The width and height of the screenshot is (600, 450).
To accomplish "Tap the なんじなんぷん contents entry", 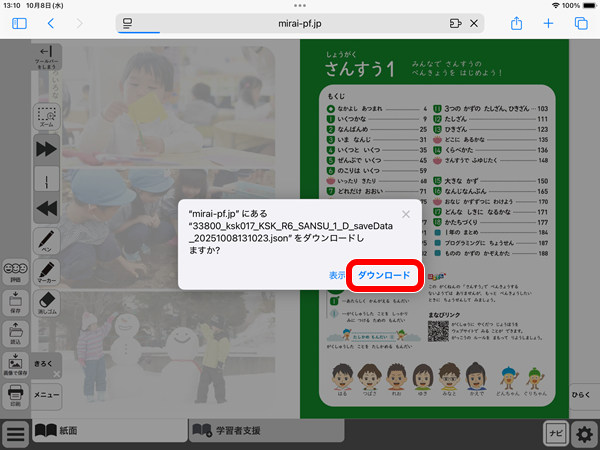I will pos(491,191).
